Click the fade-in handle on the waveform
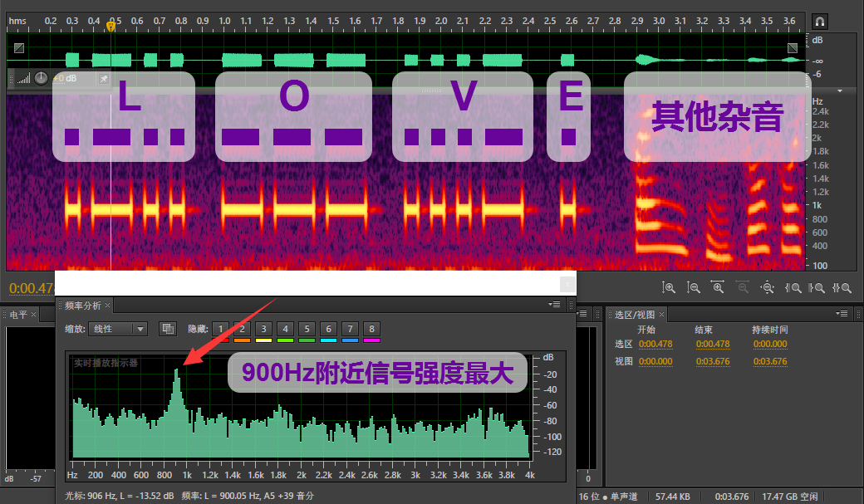 click(19, 49)
